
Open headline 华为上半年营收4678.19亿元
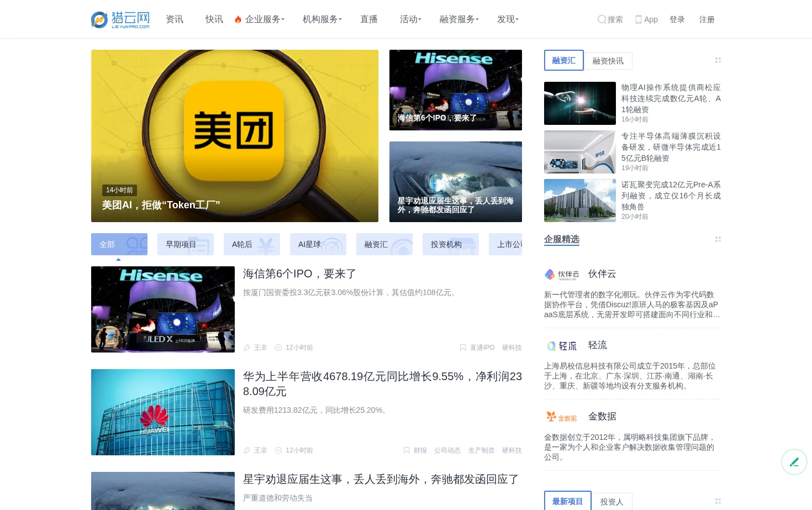click(382, 384)
